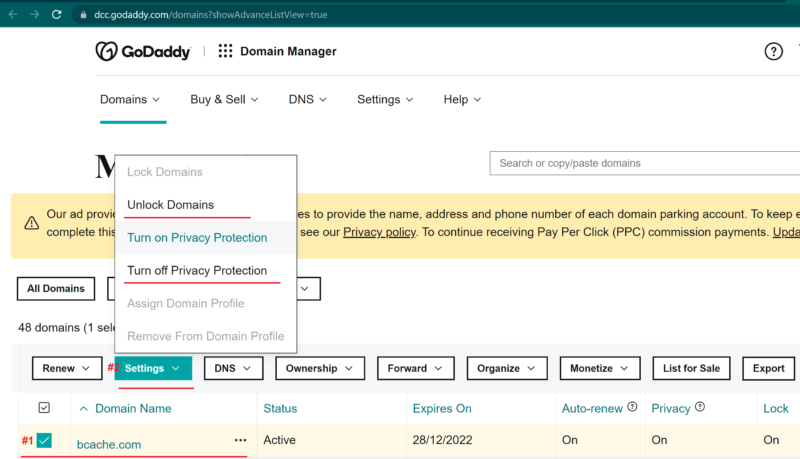Choose Remove From Domain Profile
This screenshot has height=459, width=800.
pos(206,336)
